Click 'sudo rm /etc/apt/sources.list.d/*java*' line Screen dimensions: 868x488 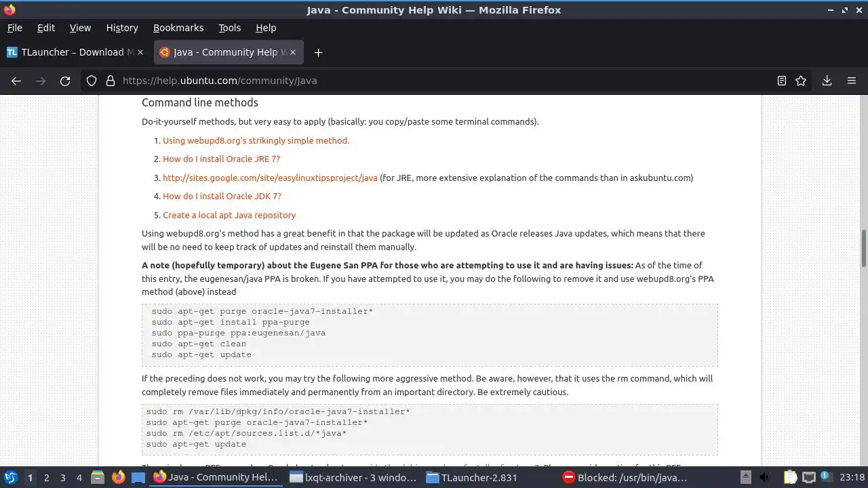point(246,433)
